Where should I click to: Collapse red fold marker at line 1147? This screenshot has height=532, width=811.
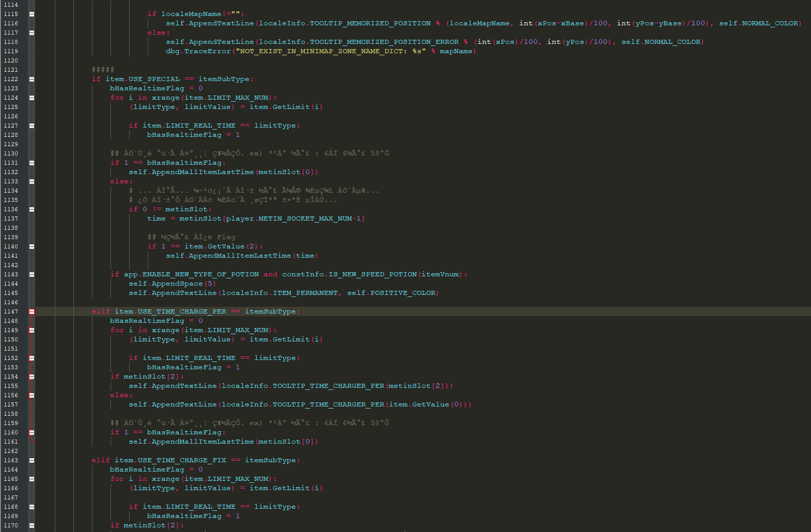(x=32, y=311)
